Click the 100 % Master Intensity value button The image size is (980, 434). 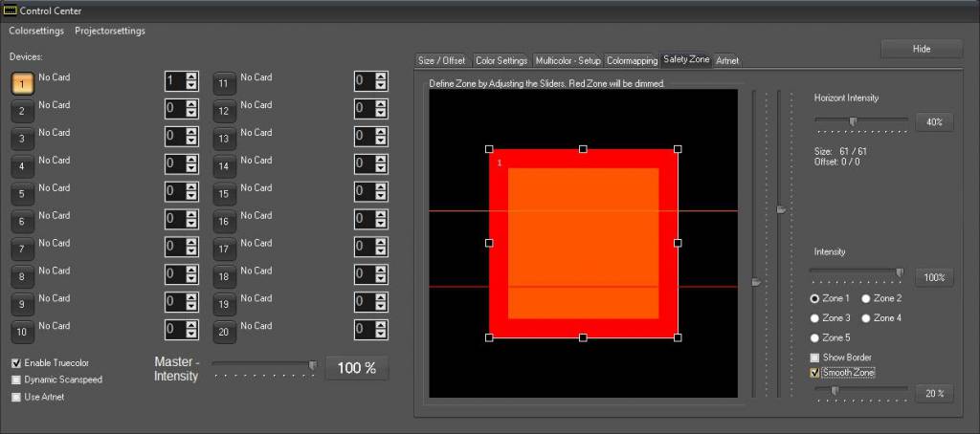pos(357,368)
